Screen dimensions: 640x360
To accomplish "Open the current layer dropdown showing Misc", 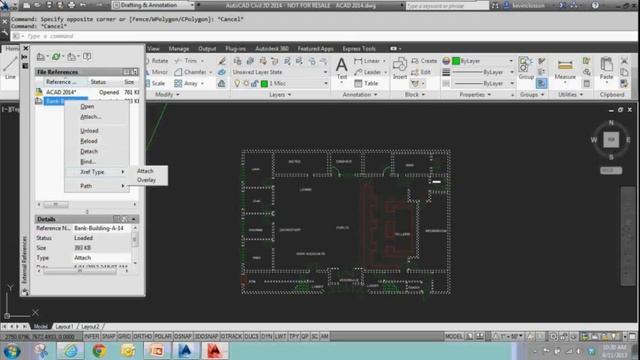I will click(280, 83).
